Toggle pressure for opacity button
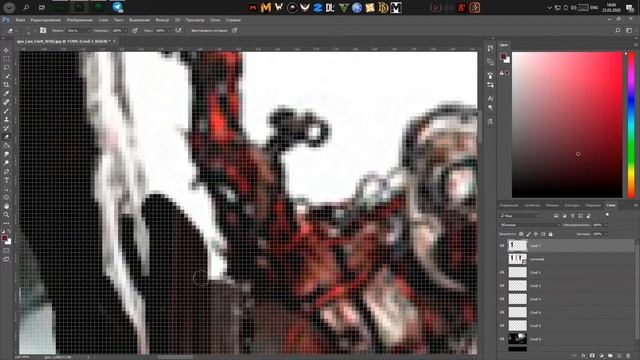640x360 pixels. [135, 30]
